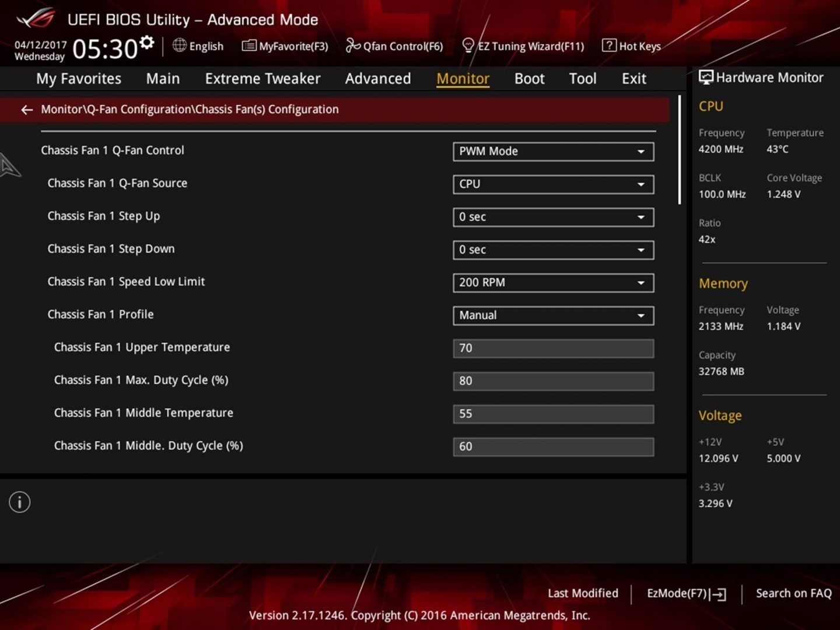Open Qfan Control(F6) fan tool
Image resolution: width=840 pixels, height=630 pixels.
(394, 46)
